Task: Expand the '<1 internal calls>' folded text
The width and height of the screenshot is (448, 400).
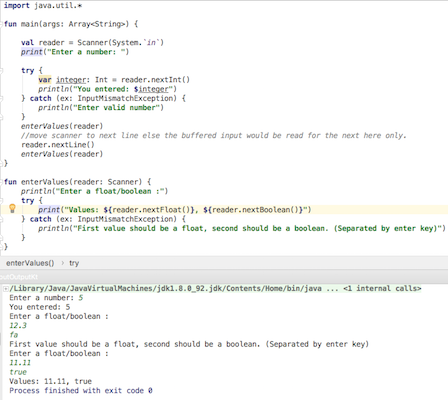Action: tap(382, 289)
